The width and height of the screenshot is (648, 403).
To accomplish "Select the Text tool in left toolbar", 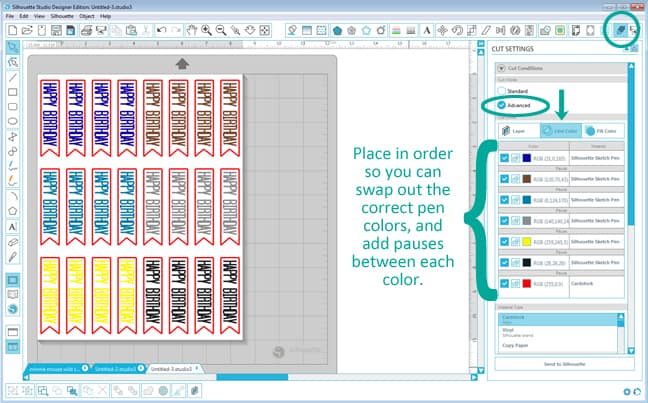I will [x=12, y=227].
